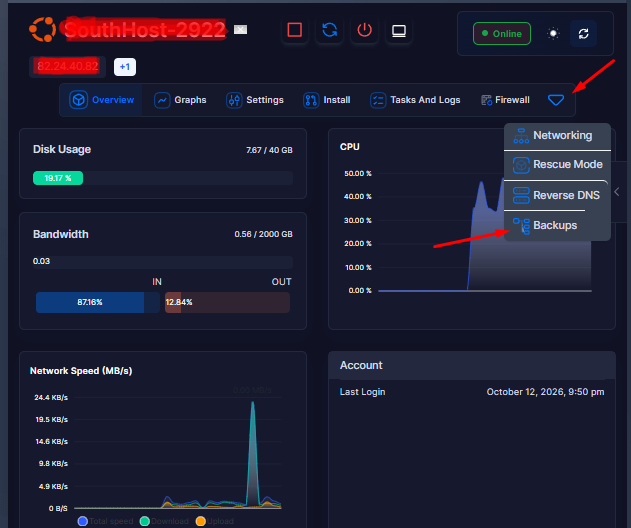Open the Install tab
This screenshot has height=528, width=631.
coord(327,100)
